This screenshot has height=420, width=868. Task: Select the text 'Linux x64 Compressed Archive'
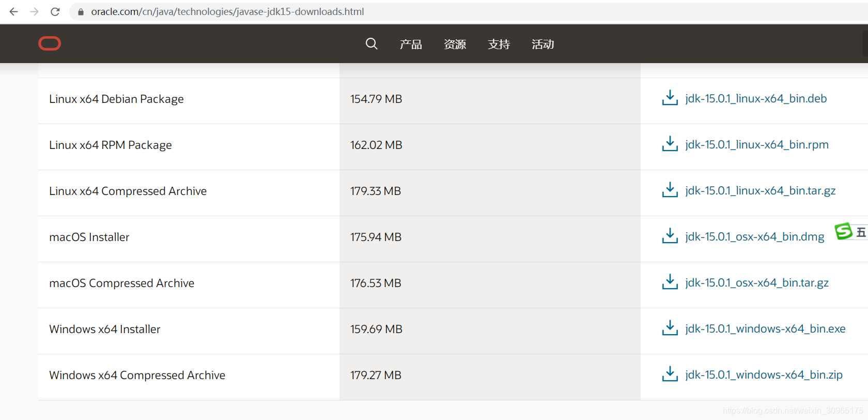click(128, 191)
